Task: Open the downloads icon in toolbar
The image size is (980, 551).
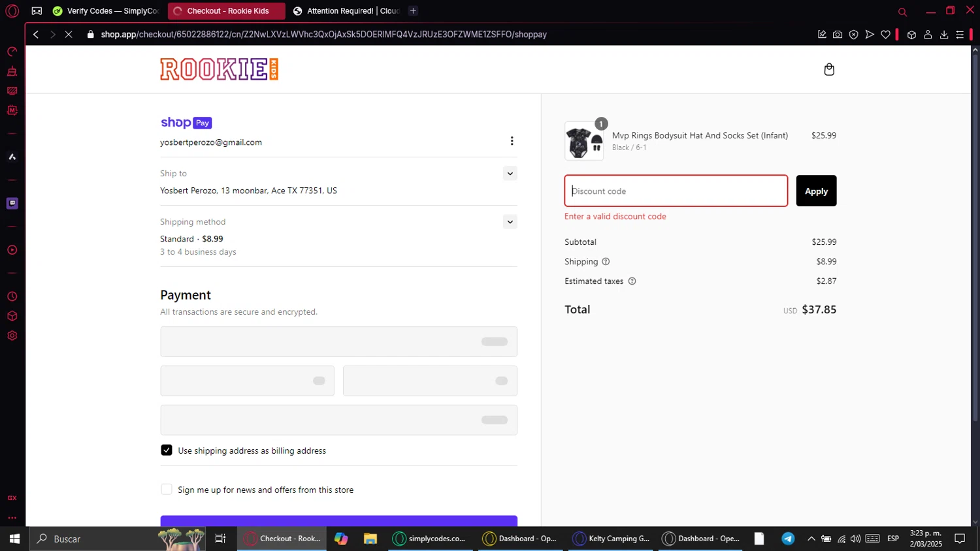Action: tap(944, 35)
